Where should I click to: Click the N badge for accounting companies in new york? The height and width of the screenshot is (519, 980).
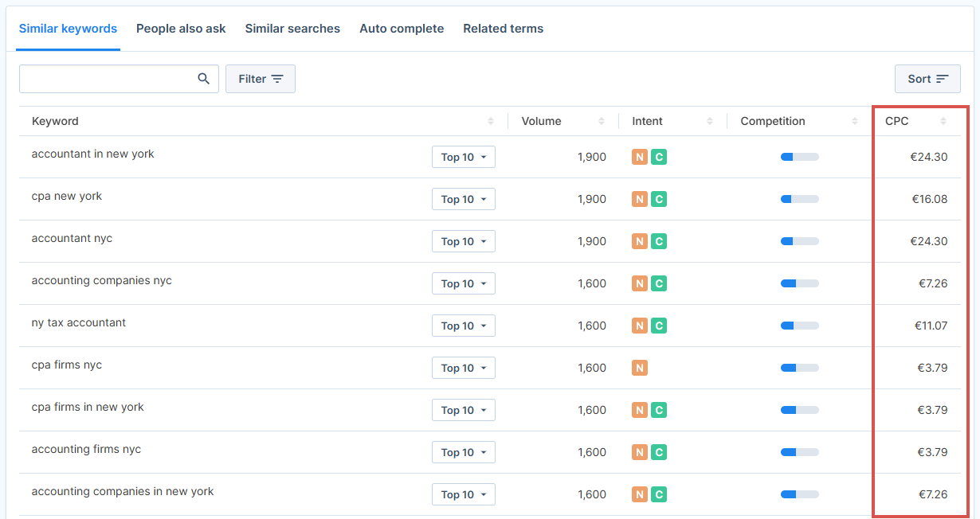(640, 494)
